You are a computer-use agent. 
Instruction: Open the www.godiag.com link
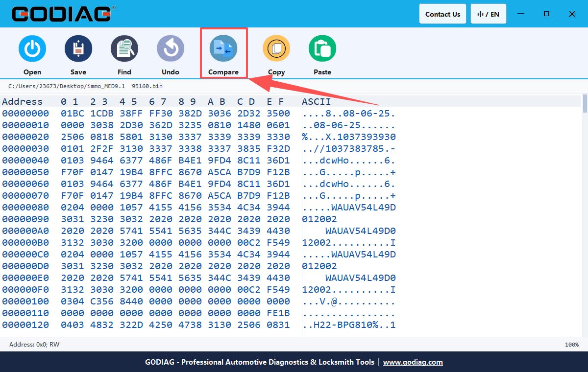coord(413,362)
